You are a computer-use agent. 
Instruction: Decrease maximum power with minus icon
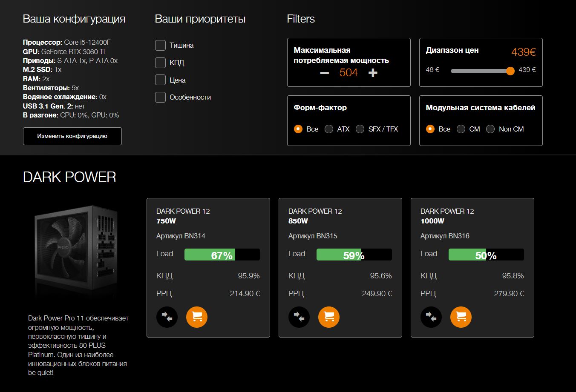point(325,73)
